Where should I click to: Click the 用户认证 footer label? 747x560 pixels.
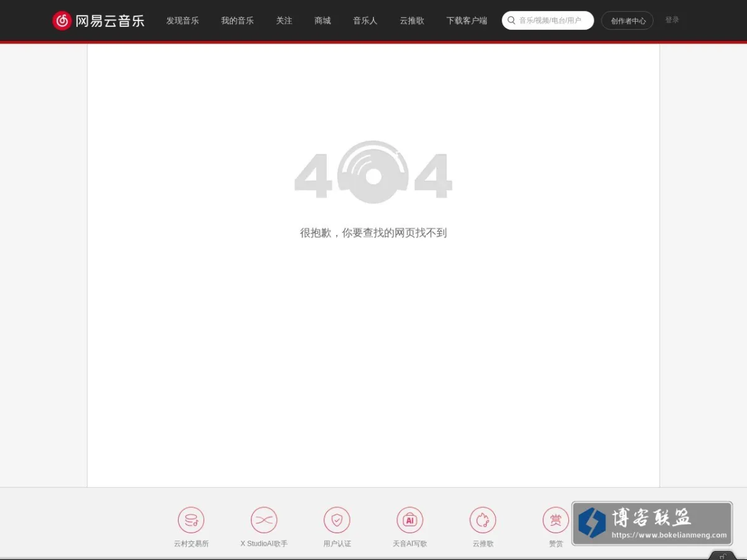337,544
